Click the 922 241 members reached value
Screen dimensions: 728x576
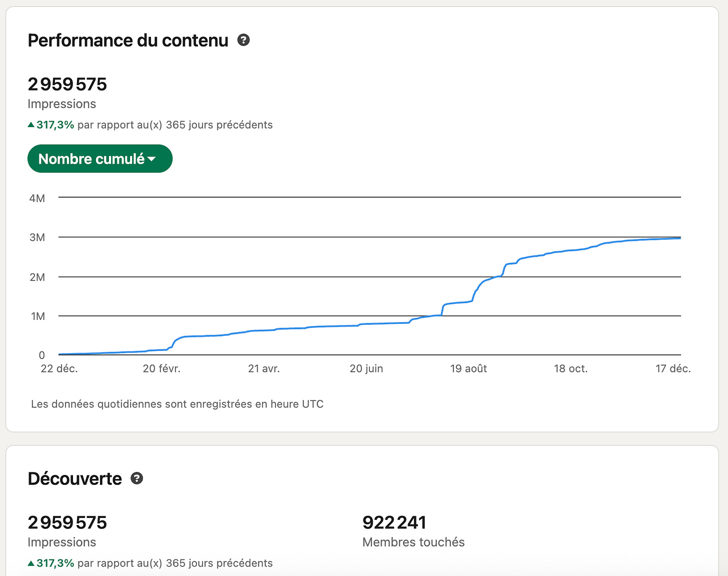[394, 522]
